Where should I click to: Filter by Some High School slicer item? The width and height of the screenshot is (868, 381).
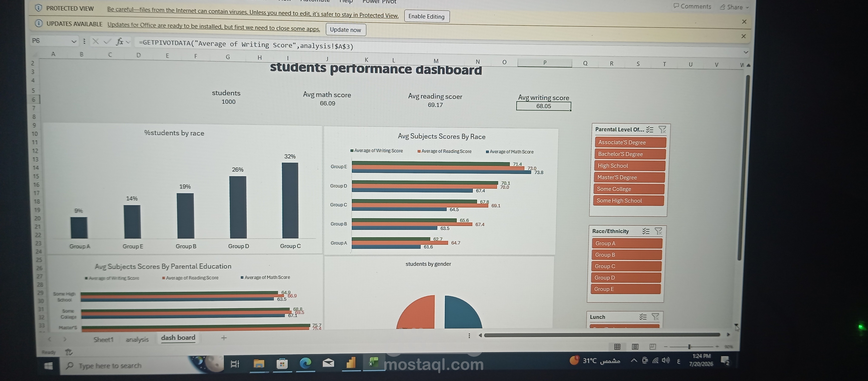click(628, 200)
